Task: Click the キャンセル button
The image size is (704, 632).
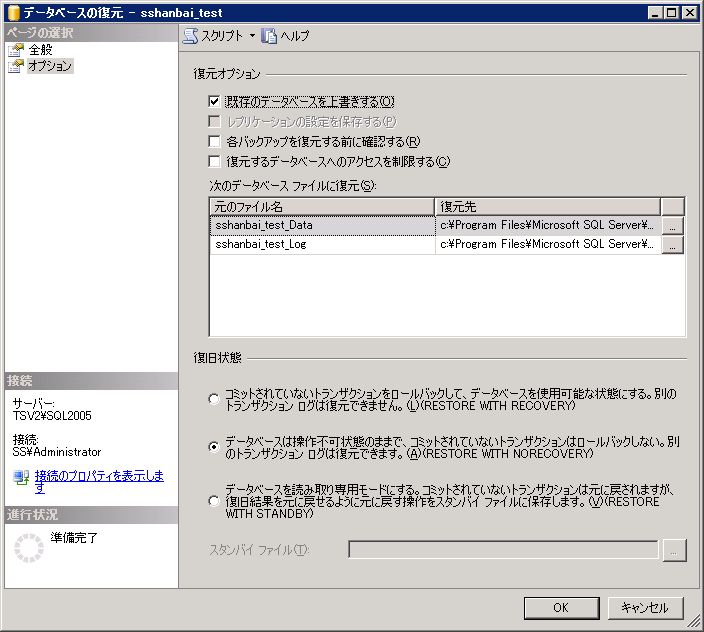Action: (645, 608)
